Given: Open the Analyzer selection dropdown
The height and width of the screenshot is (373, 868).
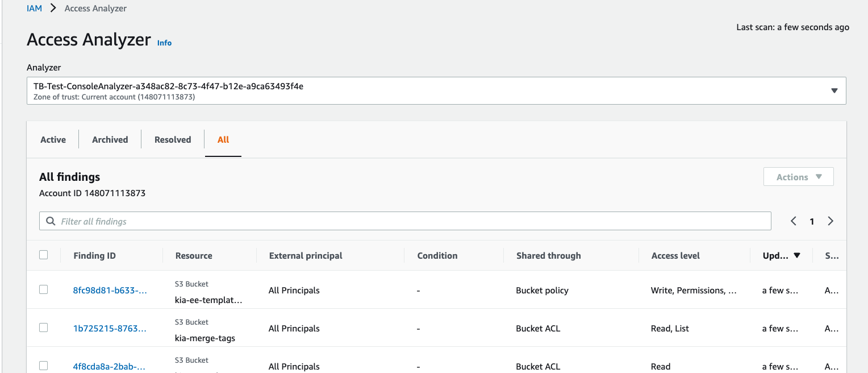Looking at the screenshot, I should coord(435,90).
